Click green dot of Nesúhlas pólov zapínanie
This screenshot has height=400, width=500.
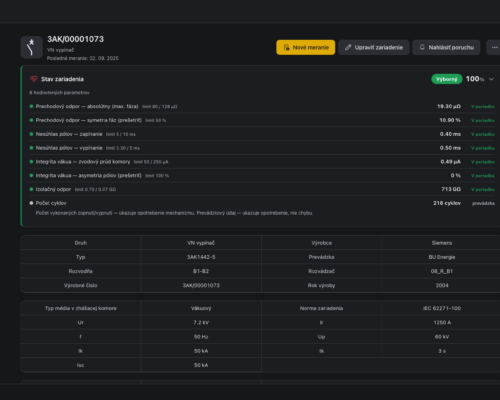[31, 134]
